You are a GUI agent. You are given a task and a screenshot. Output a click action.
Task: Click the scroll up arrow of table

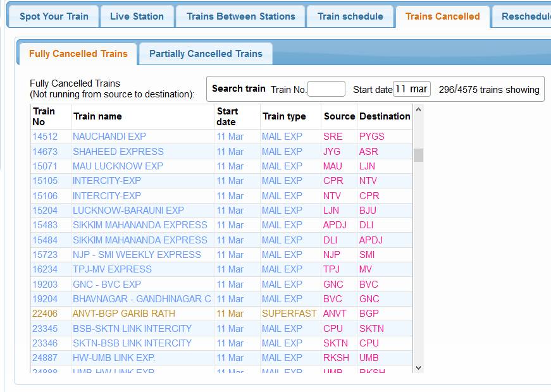[x=418, y=109]
